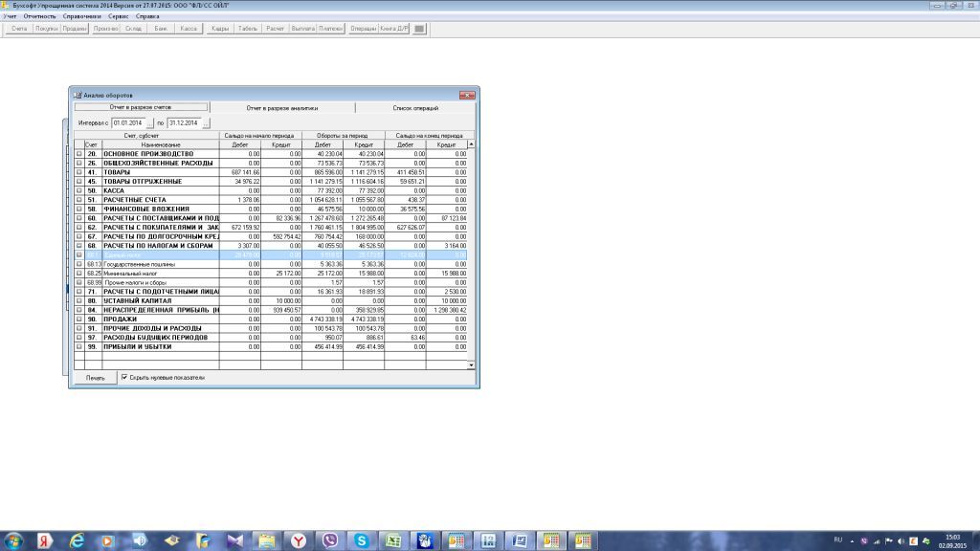Click the gray square icon after Книга Д/Р
The height and width of the screenshot is (551, 980).
click(419, 29)
